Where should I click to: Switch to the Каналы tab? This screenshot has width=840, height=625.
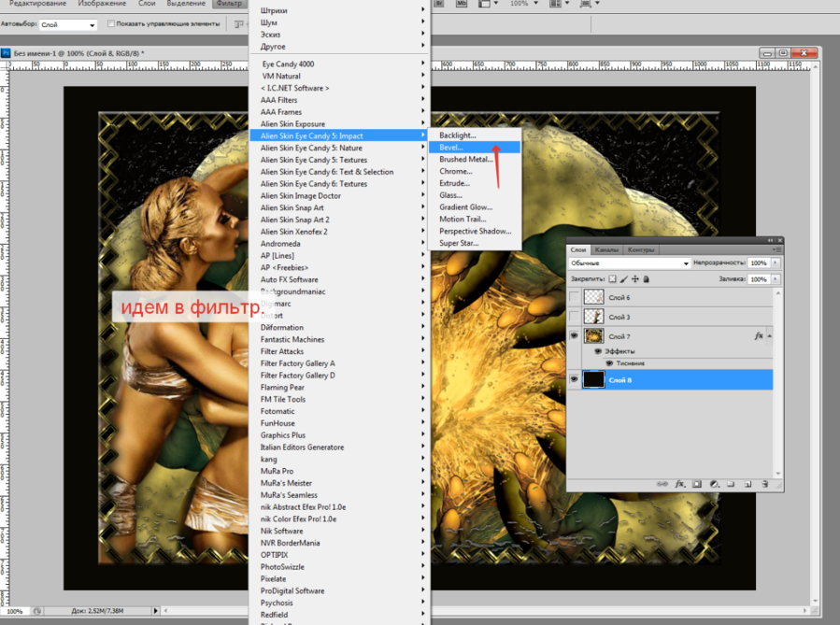click(x=606, y=249)
